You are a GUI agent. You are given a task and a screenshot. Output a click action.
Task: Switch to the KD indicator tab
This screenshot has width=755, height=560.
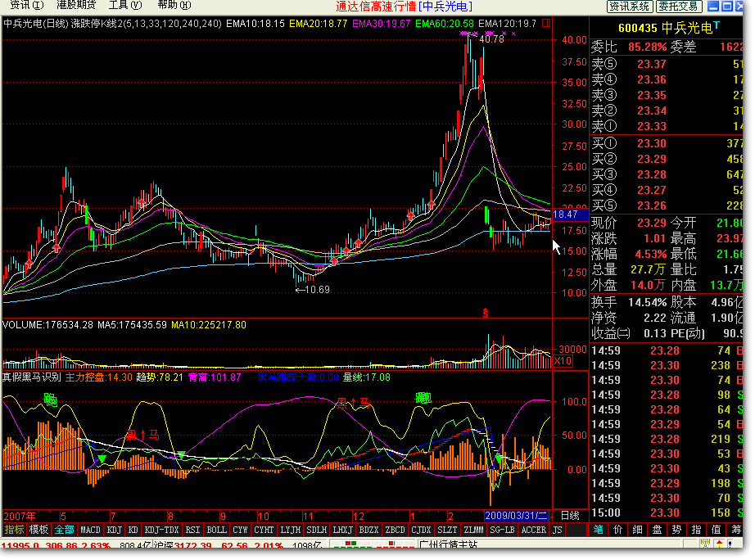pos(133,530)
